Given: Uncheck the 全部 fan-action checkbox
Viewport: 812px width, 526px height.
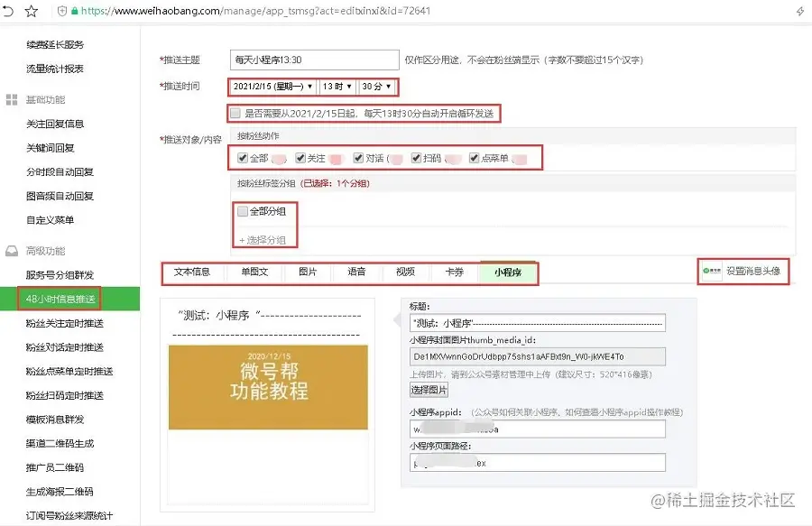Looking at the screenshot, I should pyautogui.click(x=241, y=159).
